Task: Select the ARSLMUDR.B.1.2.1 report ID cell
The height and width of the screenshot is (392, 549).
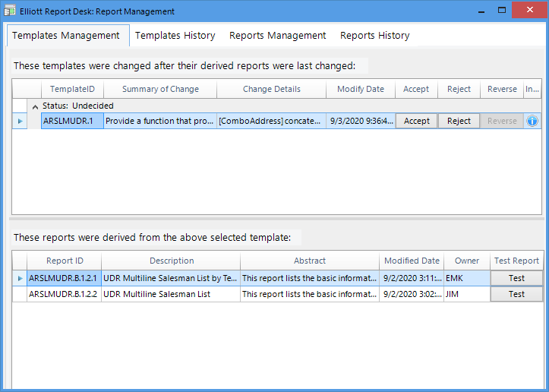Action: coord(65,278)
